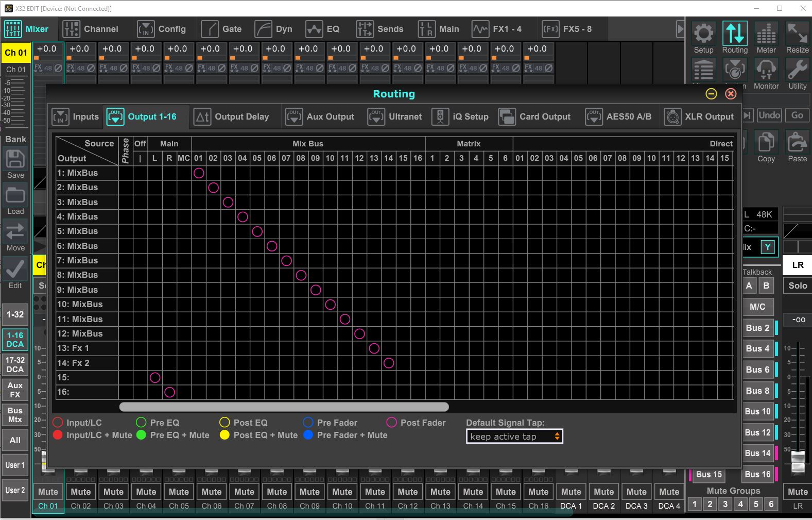812x520 pixels.
Task: Select the XLR Output routing tab
Action: coord(699,117)
